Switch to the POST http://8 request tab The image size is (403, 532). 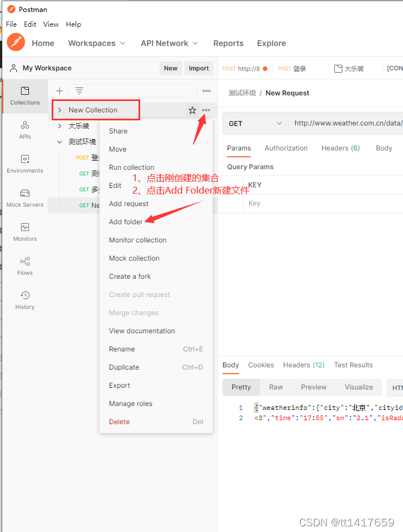tap(245, 69)
